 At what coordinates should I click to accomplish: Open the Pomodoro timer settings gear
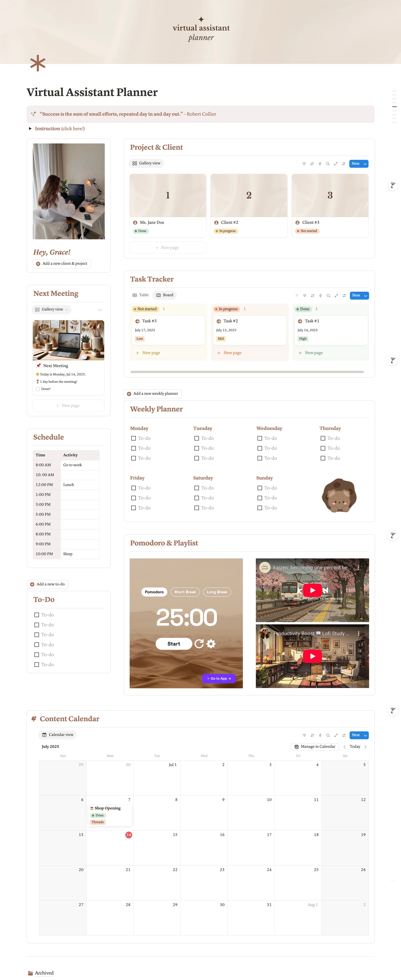[211, 644]
